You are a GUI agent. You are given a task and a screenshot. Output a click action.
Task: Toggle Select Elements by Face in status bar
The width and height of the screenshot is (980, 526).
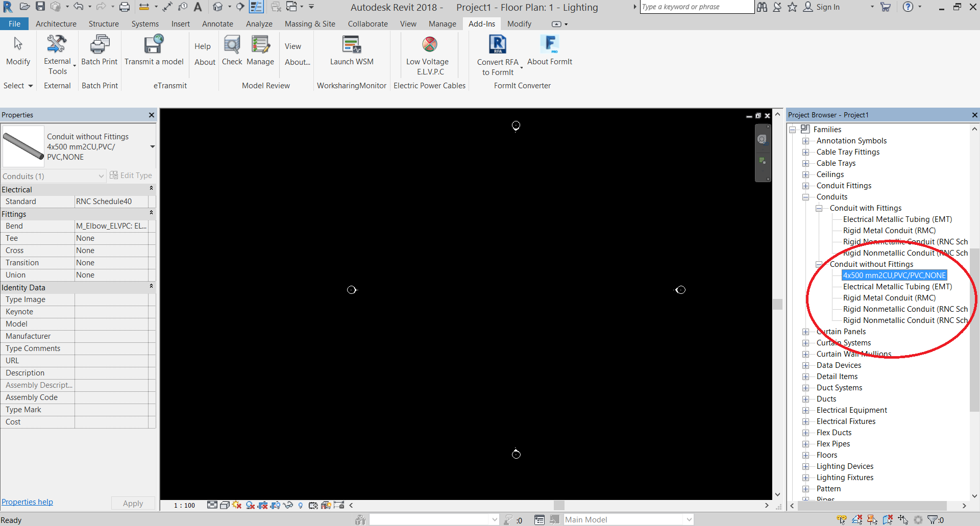[x=888, y=519]
